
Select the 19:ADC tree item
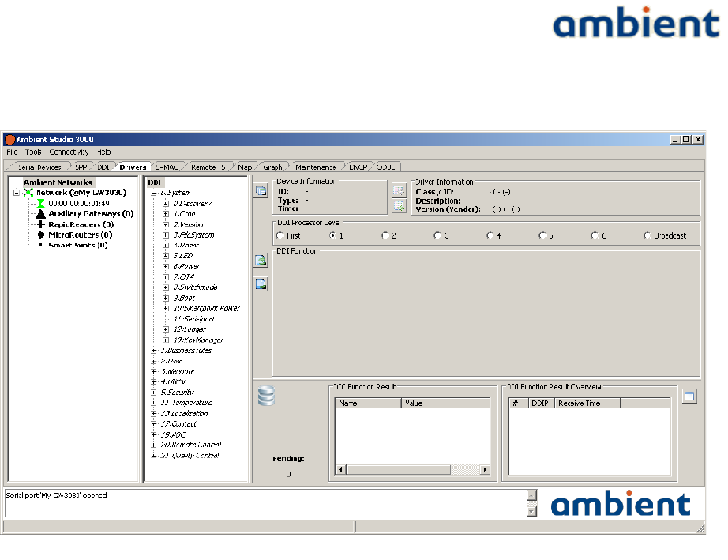pyautogui.click(x=173, y=434)
